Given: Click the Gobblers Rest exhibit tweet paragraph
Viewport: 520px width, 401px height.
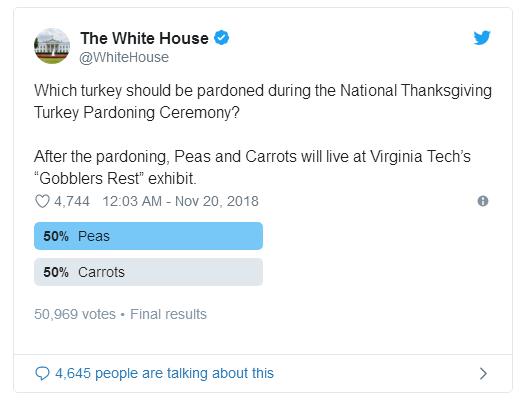Looking at the screenshot, I should click(x=252, y=167).
